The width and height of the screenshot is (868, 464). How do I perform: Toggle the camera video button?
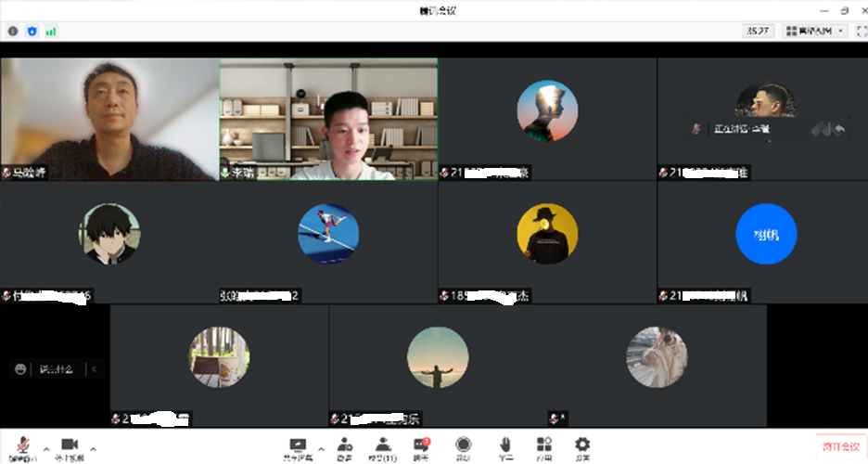click(x=70, y=448)
